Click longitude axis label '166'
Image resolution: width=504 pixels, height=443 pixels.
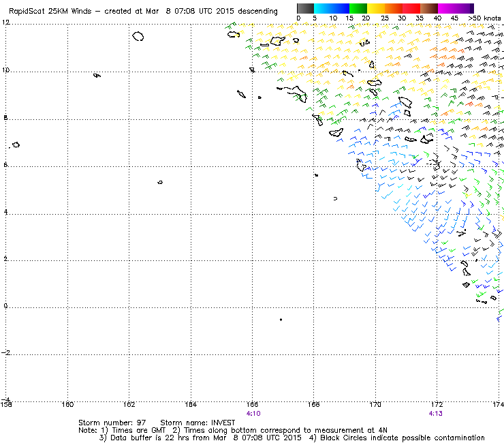(252, 404)
